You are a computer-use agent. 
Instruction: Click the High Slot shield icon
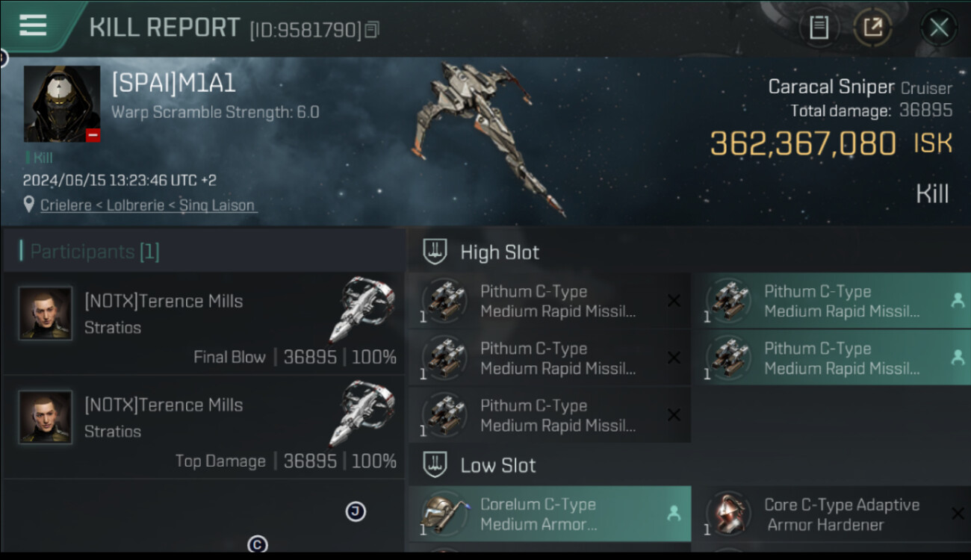pos(435,252)
